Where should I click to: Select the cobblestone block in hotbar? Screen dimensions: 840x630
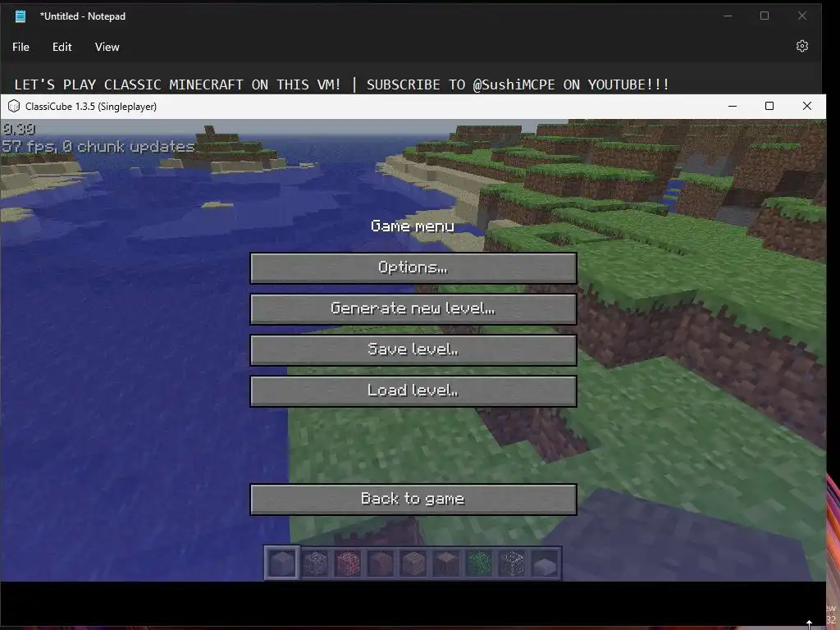pyautogui.click(x=315, y=563)
